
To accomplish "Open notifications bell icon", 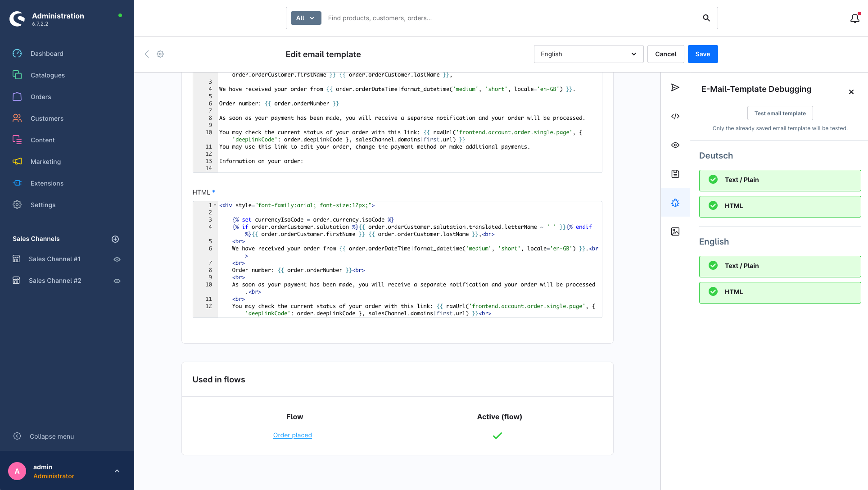I will tap(854, 18).
